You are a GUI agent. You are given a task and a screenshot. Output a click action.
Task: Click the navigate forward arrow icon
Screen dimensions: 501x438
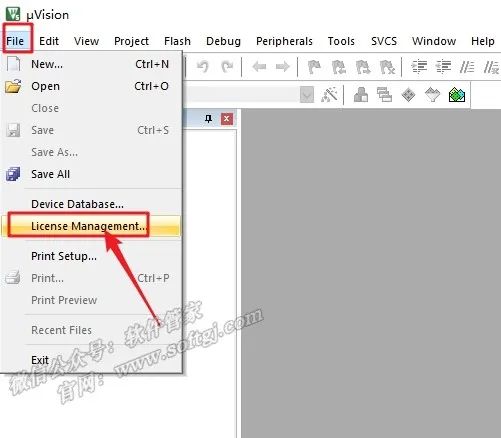283,67
